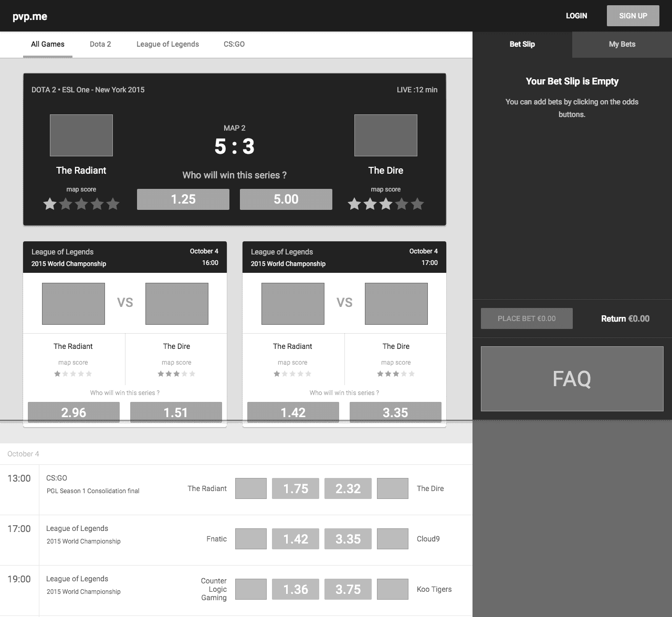The height and width of the screenshot is (617, 672).
Task: Open the pvp.me home logo
Action: [x=30, y=16]
